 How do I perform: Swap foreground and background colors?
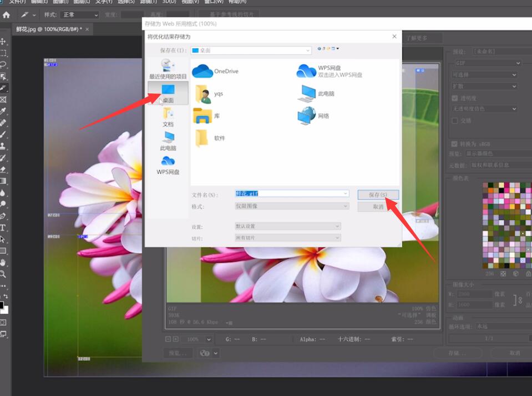[6, 296]
